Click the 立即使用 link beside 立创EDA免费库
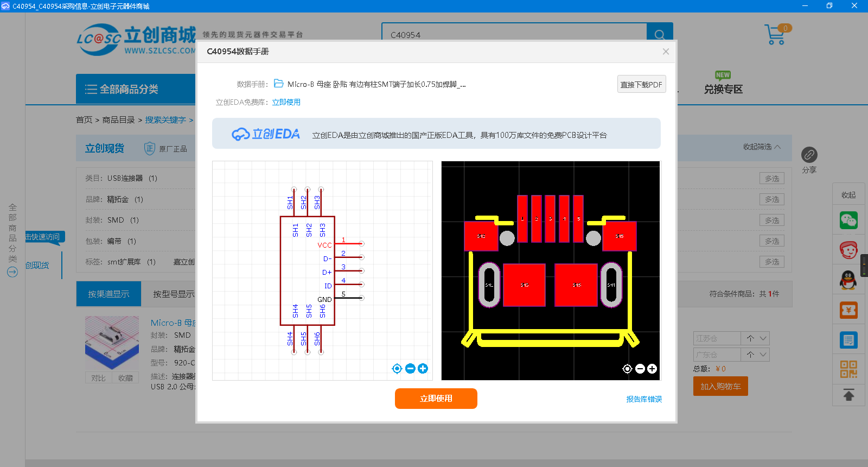 point(286,102)
